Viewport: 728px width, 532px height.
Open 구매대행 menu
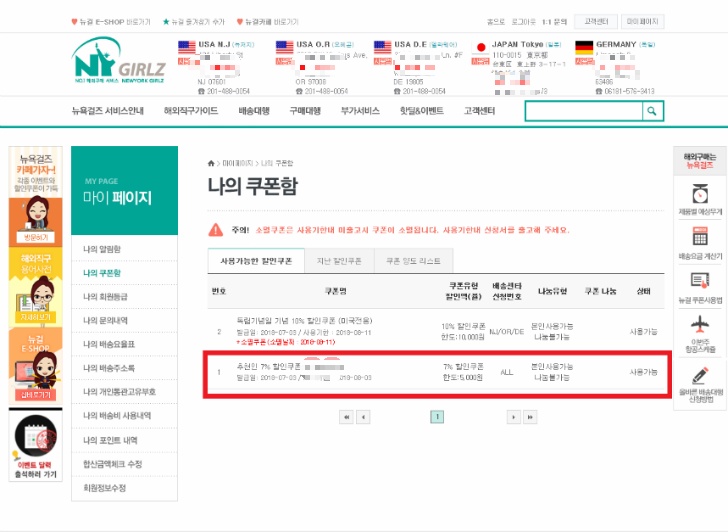point(305,111)
